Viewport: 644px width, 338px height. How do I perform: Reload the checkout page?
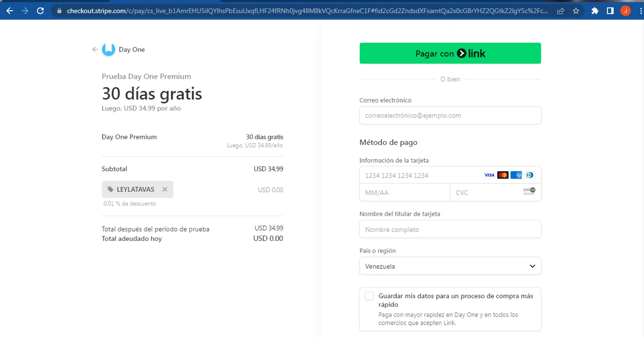tap(40, 11)
